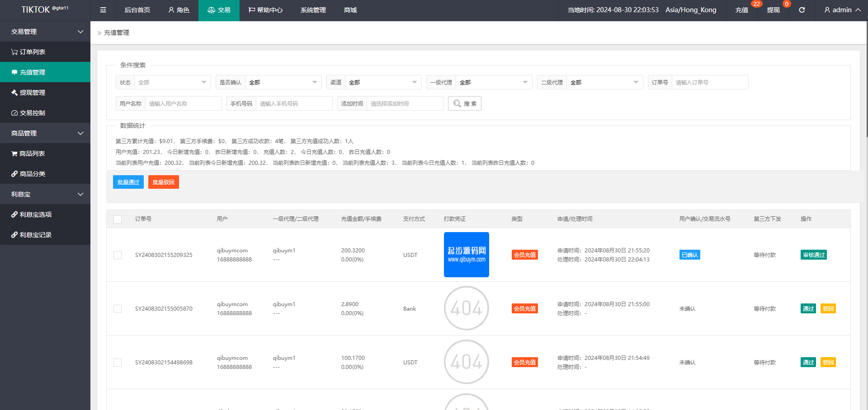This screenshot has height=410, width=868.
Task: Click the hamburger menu collapse icon
Action: [103, 10]
